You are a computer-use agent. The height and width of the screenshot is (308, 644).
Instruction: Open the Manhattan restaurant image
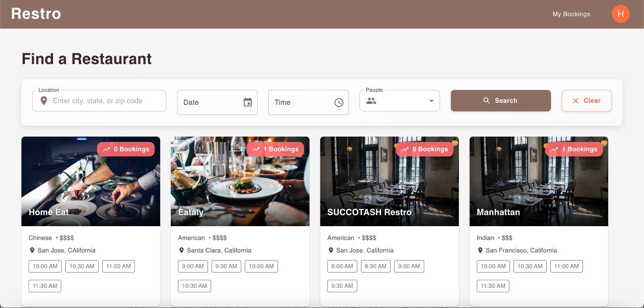tap(539, 181)
